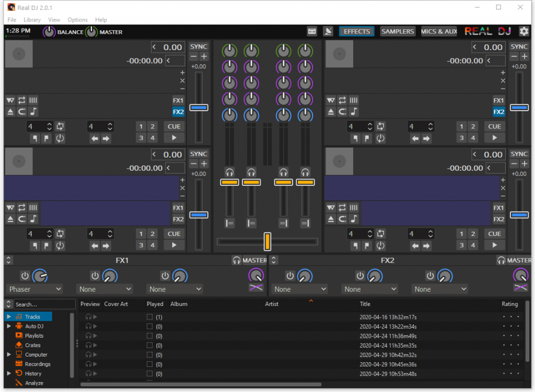This screenshot has height=392, width=535.
Task: Toggle the SYNC button on the top-right deck
Action: click(x=519, y=46)
